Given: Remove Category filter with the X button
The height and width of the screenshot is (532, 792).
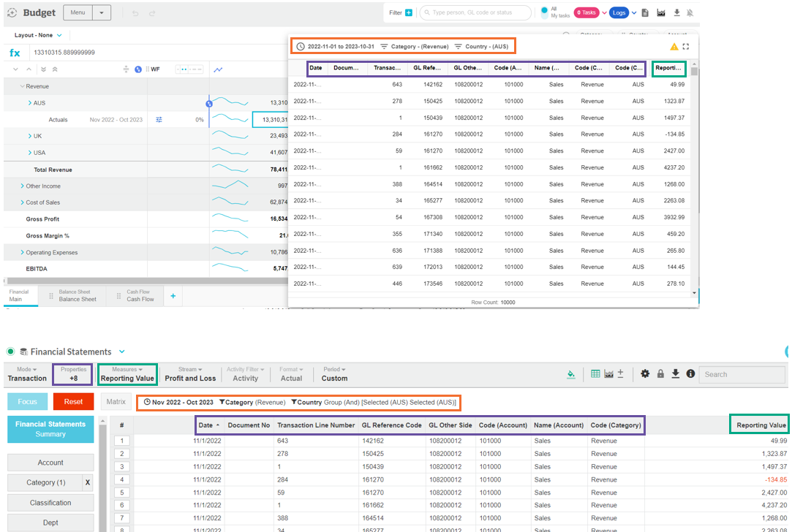Looking at the screenshot, I should 87,482.
